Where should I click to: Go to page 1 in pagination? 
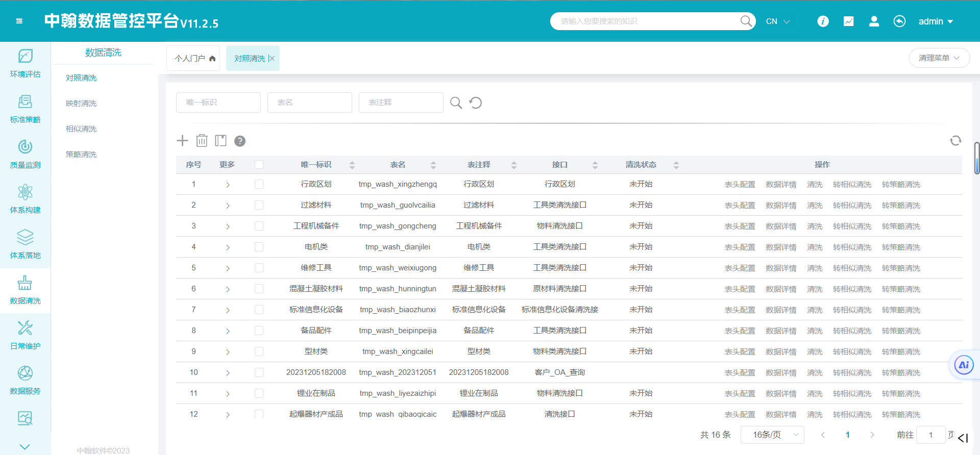[847, 435]
